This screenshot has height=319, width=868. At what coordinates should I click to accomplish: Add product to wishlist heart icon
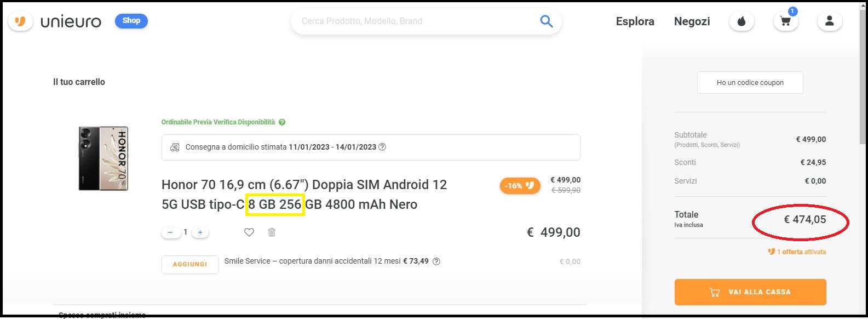[x=249, y=232]
